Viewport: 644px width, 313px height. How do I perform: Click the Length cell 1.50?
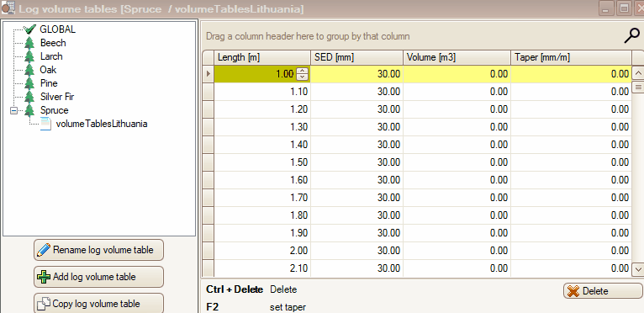click(262, 162)
